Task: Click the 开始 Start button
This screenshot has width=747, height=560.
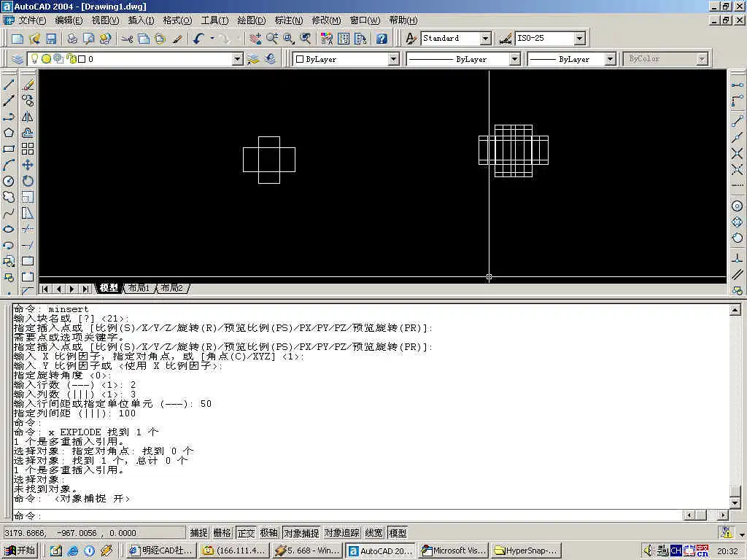Action: (x=20, y=551)
